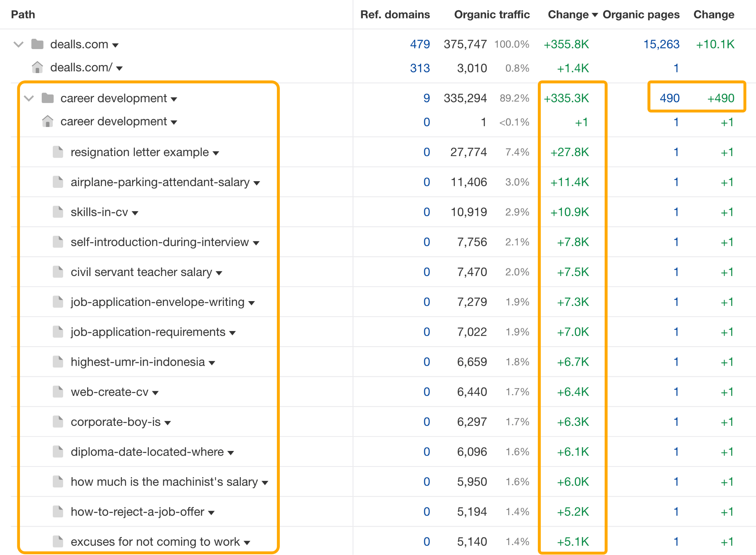
Task: Click page icon beside web-create-cv
Action: 58,392
